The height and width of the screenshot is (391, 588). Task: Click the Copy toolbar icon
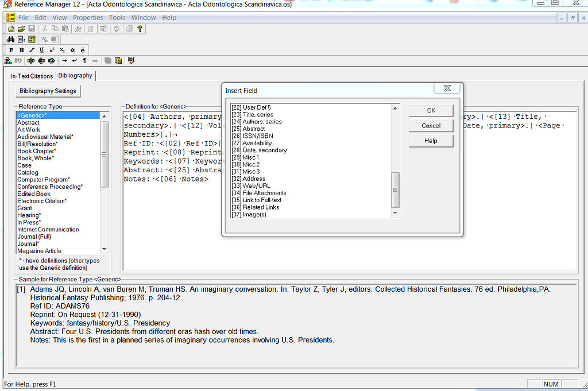(54, 28)
